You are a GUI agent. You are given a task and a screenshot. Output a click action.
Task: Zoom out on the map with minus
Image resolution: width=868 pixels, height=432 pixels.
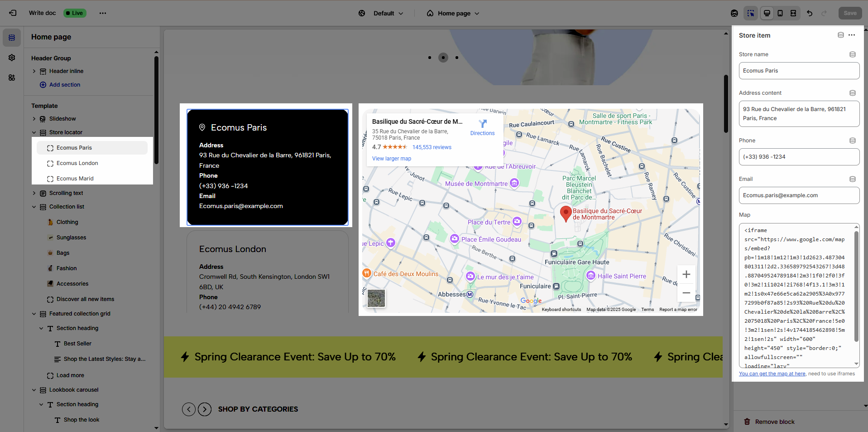[686, 293]
